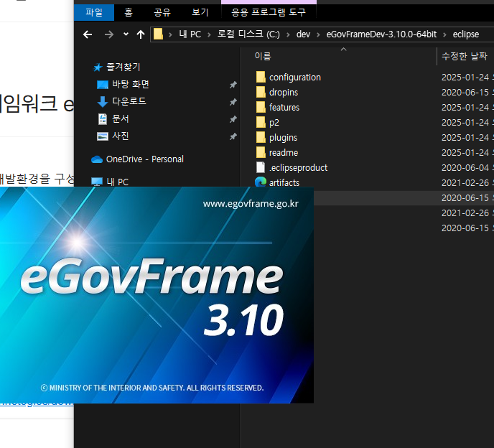Select 내 PC in the address breadcrumb
Image resolution: width=494 pixels, height=448 pixels.
[190, 34]
